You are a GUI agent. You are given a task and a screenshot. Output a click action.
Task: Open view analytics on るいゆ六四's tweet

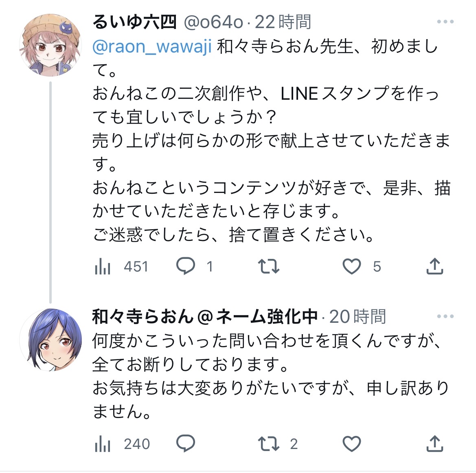(103, 267)
